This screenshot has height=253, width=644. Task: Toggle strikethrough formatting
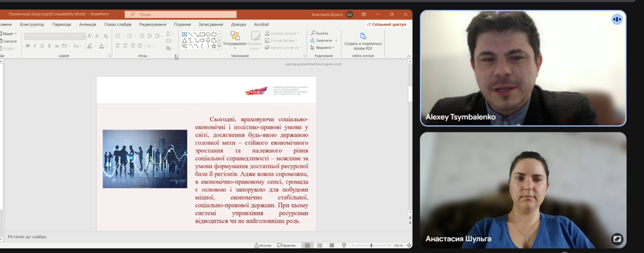56,46
